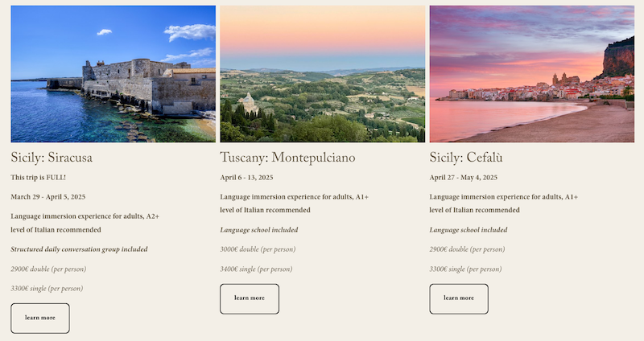Select the Cefalù beach sunset photo
Viewport: 644px width, 341px height.
pos(531,74)
